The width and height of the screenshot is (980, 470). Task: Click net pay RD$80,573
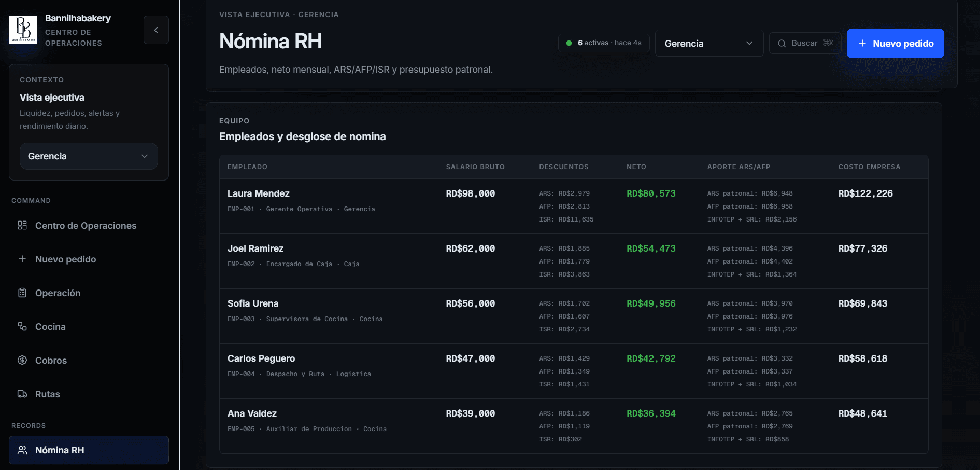651,193
